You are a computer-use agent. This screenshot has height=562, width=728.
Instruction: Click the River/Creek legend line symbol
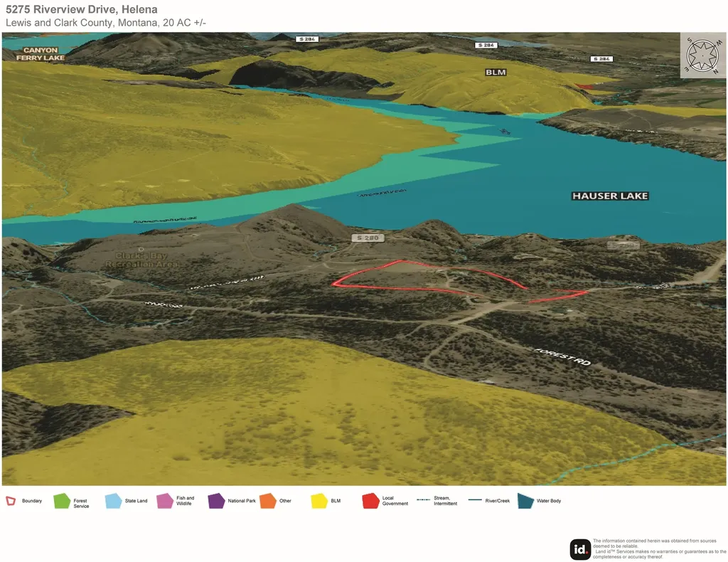tap(475, 500)
